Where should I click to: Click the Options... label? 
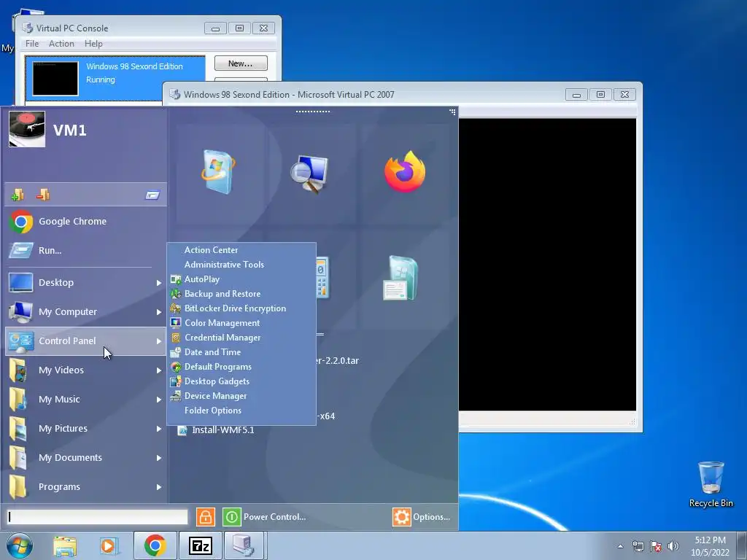coord(431,517)
